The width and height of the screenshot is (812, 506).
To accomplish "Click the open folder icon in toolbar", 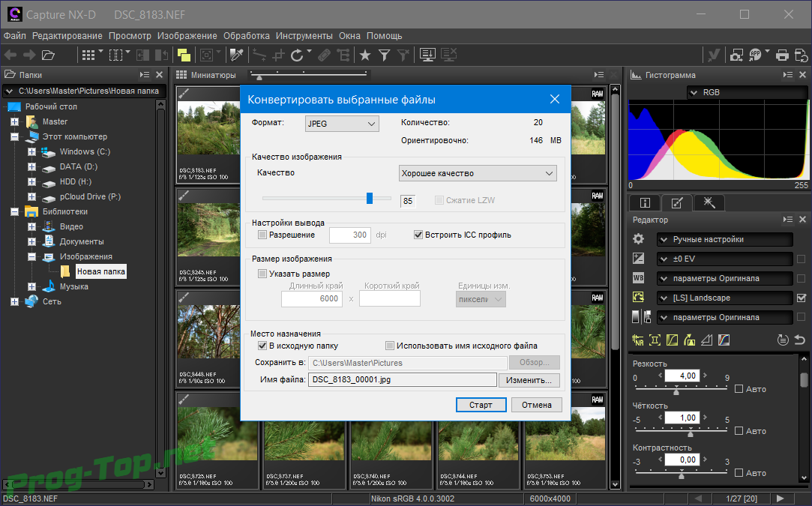I will pos(49,55).
